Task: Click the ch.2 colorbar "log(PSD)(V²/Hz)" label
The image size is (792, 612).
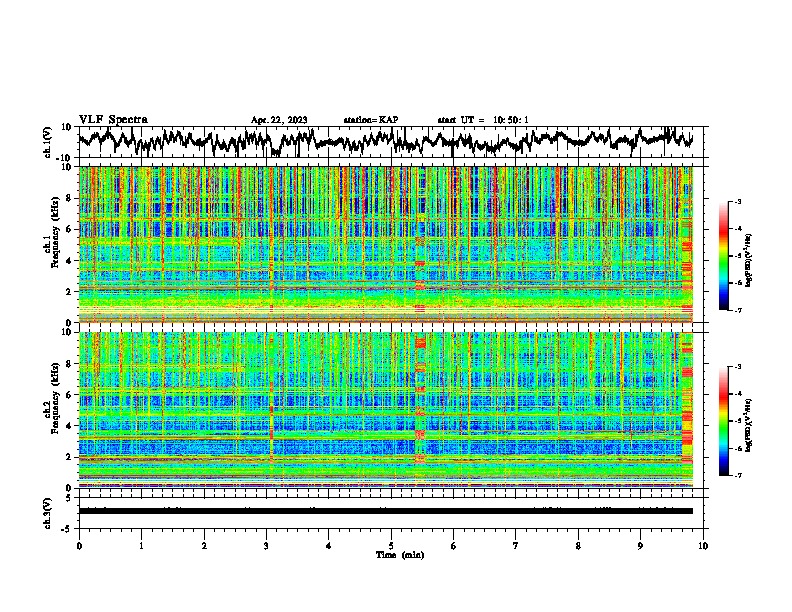Action: click(749, 425)
